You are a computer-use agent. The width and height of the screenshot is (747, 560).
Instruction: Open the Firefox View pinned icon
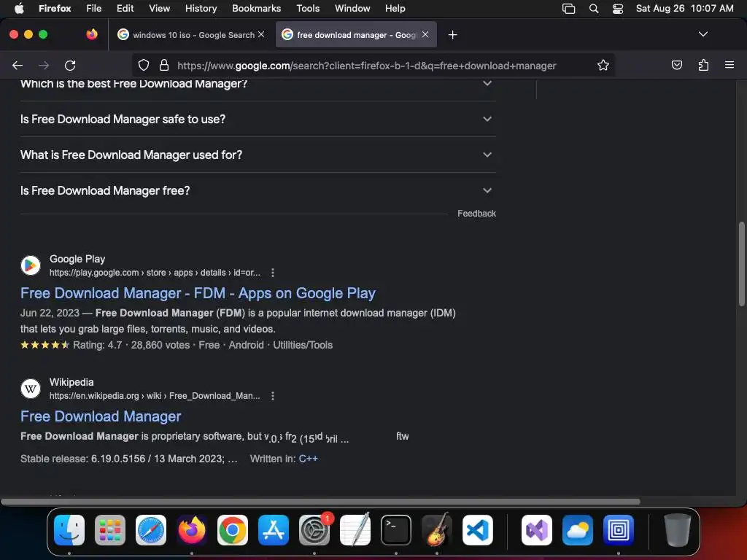92,34
